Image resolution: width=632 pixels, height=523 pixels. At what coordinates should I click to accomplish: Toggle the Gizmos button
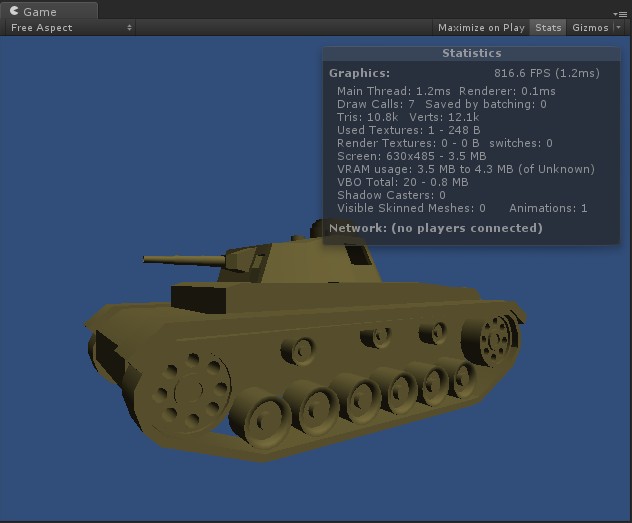[590, 28]
